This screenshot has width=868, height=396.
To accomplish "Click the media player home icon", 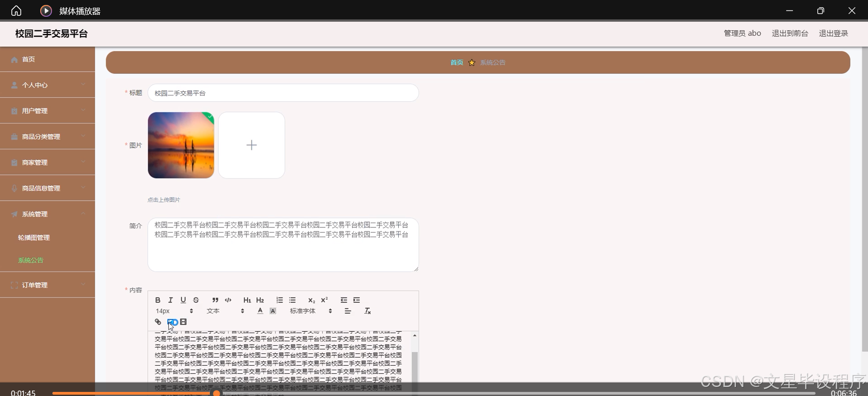I will coord(16,10).
